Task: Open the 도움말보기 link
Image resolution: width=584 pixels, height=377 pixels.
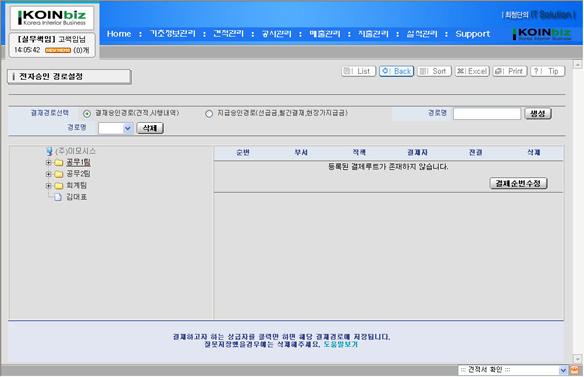Action: (340, 345)
